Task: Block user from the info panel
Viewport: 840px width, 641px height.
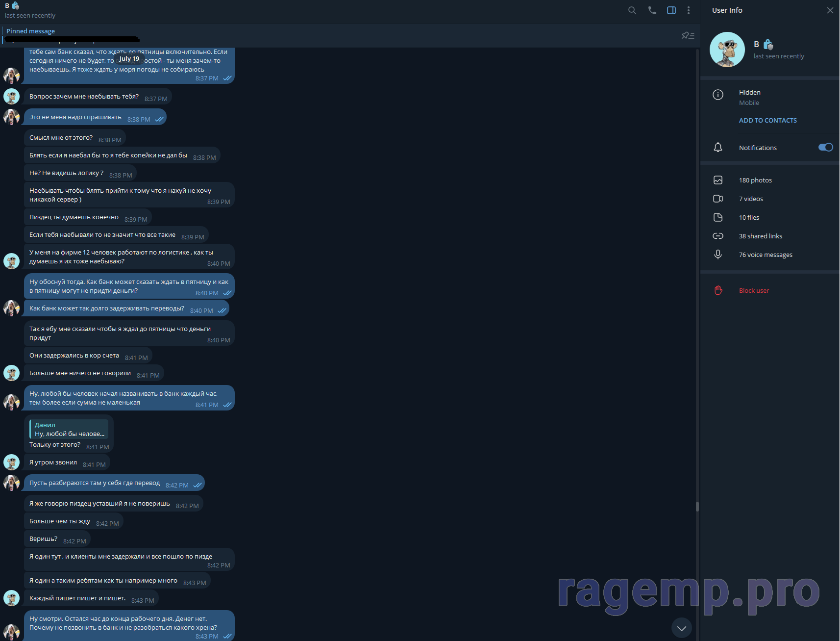Action: pyautogui.click(x=754, y=291)
